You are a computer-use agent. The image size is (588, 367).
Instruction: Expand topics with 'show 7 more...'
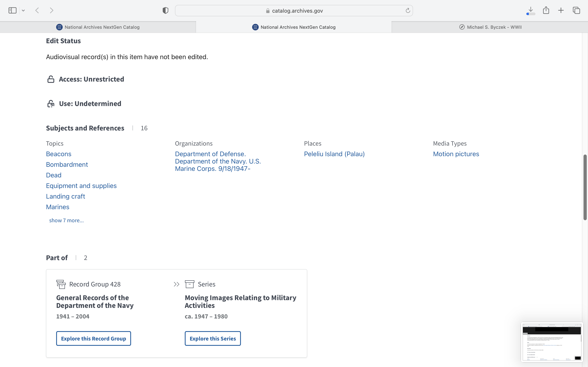click(66, 220)
